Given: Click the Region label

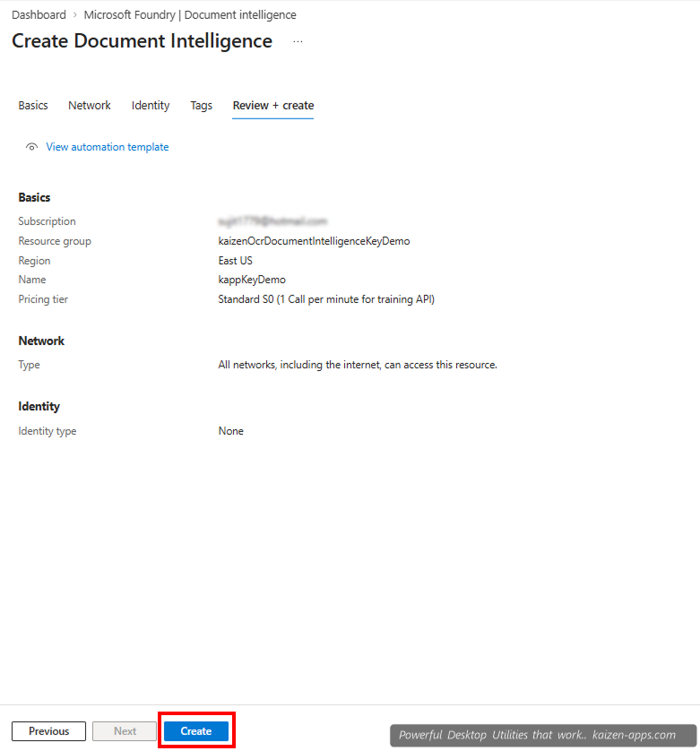Looking at the screenshot, I should [34, 261].
